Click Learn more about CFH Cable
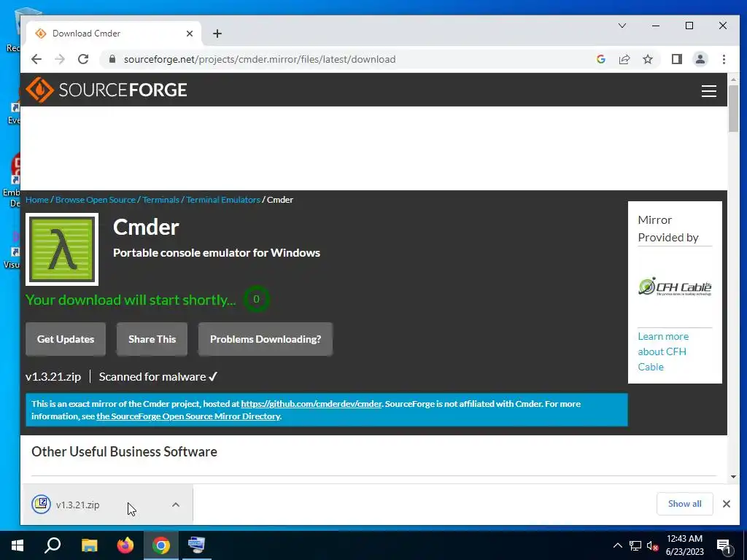 [x=663, y=351]
